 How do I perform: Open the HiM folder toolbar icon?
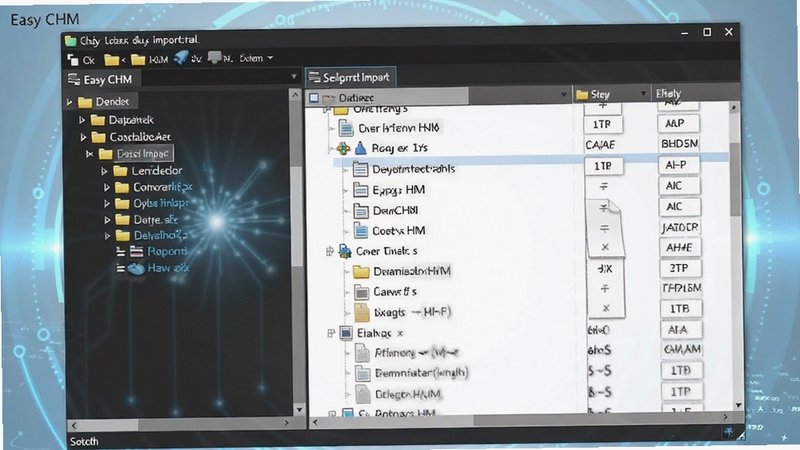click(138, 60)
